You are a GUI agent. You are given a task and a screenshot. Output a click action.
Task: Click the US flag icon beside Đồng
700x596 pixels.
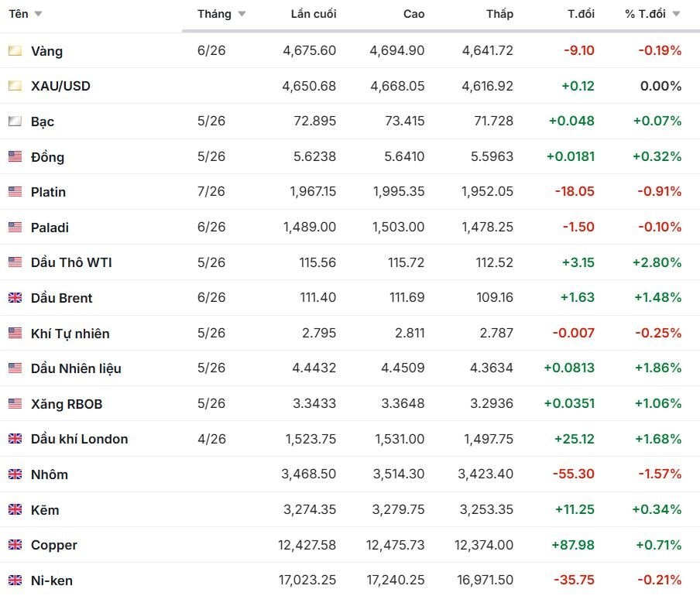(x=15, y=157)
